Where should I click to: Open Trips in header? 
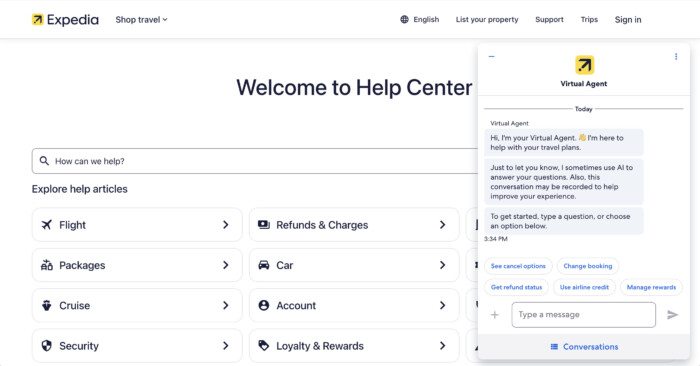[x=589, y=20]
